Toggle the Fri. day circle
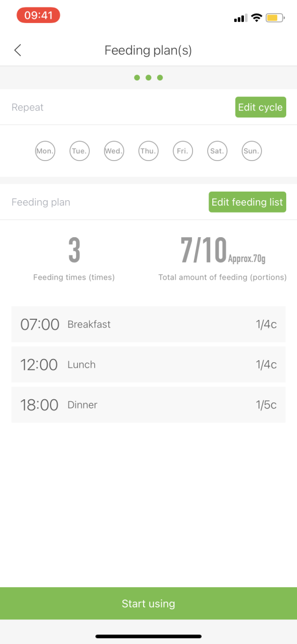This screenshot has height=644, width=297. (182, 151)
